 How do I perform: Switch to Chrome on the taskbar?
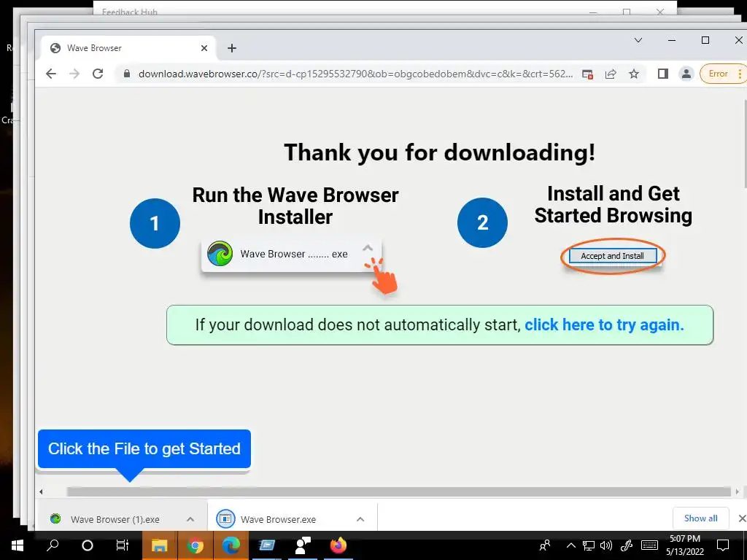point(195,545)
